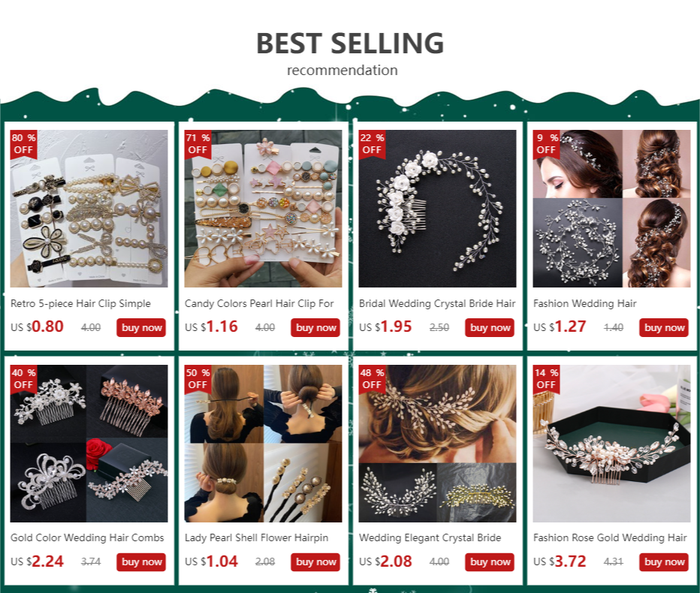Open the Wedding Elegant Crystal Bride image
Image resolution: width=700 pixels, height=593 pixels.
437,444
